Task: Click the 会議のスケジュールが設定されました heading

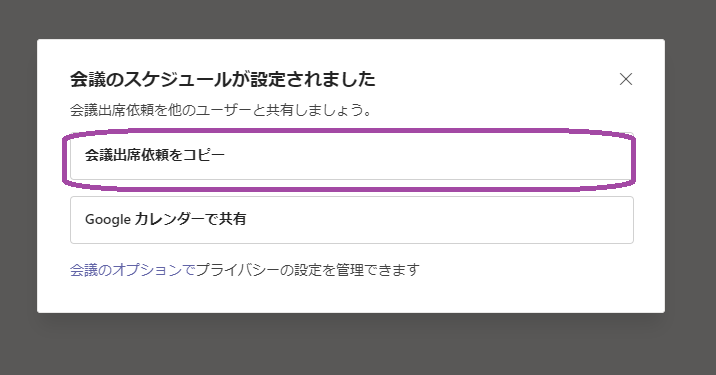Action: 223,79
